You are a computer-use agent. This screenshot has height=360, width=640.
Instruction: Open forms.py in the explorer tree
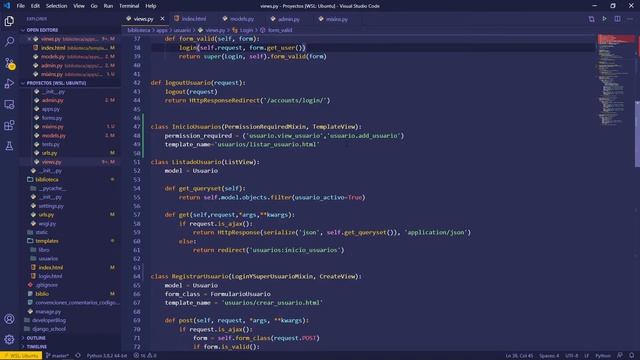pyautogui.click(x=52, y=118)
